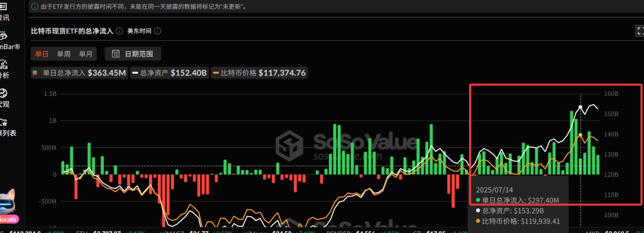Expand the chart to fullscreen
The height and width of the screenshot is (233, 644).
(640, 31)
